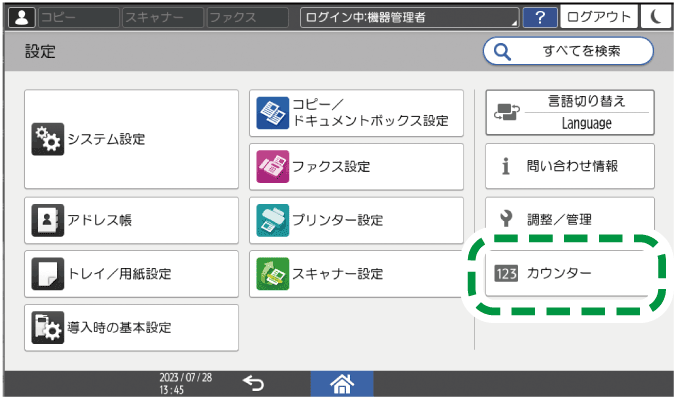Click the トレイ/用紙設定 paper icon
Viewport: 675px width, 400px height.
[47, 274]
